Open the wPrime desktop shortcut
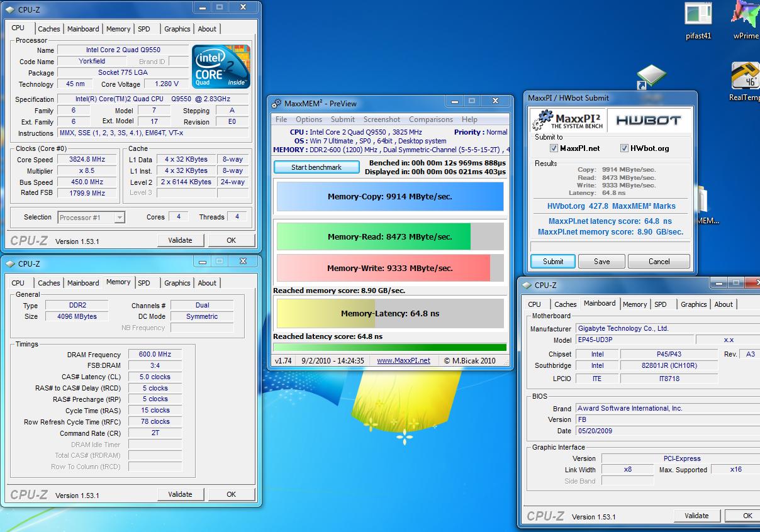 pos(746,21)
